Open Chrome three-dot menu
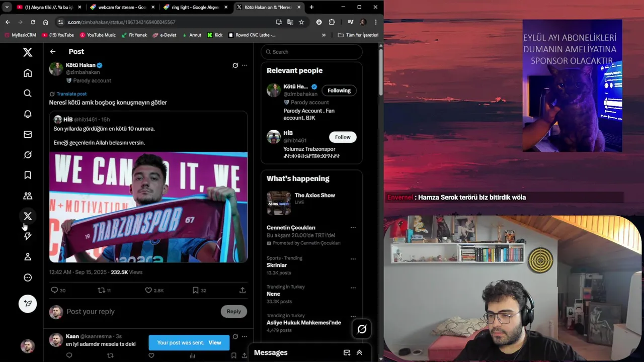This screenshot has width=644, height=362. tap(375, 22)
